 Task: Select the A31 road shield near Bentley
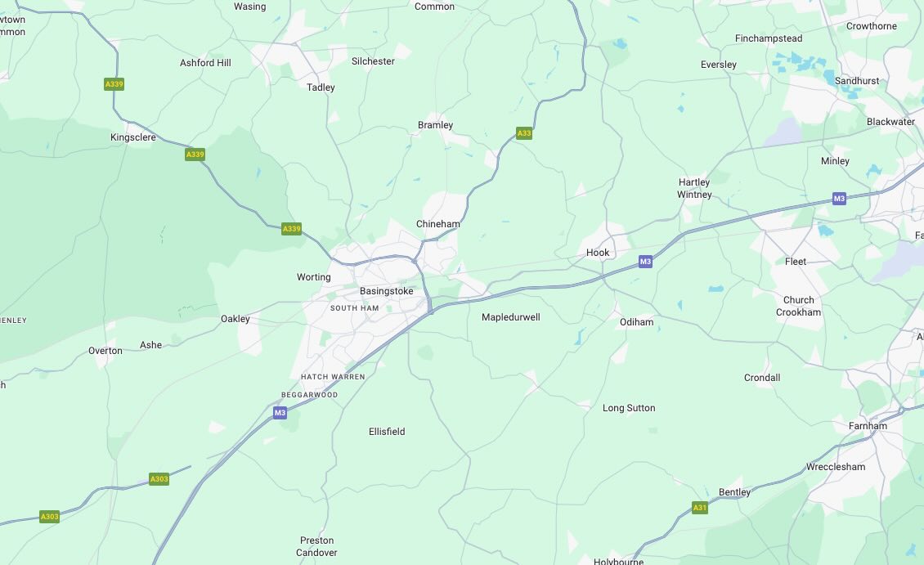(x=699, y=507)
